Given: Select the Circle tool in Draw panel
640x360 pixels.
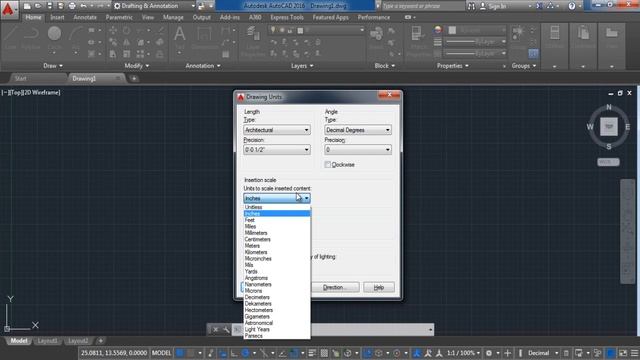Looking at the screenshot, I should (x=54, y=38).
